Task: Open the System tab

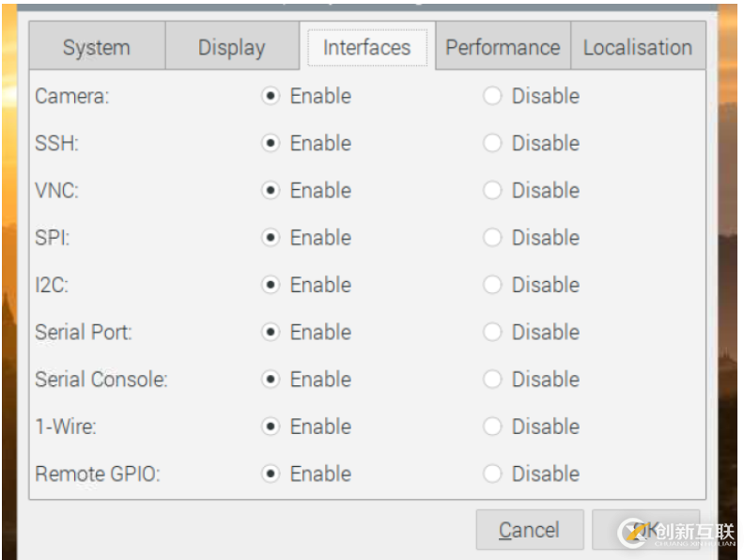Action: tap(97, 46)
